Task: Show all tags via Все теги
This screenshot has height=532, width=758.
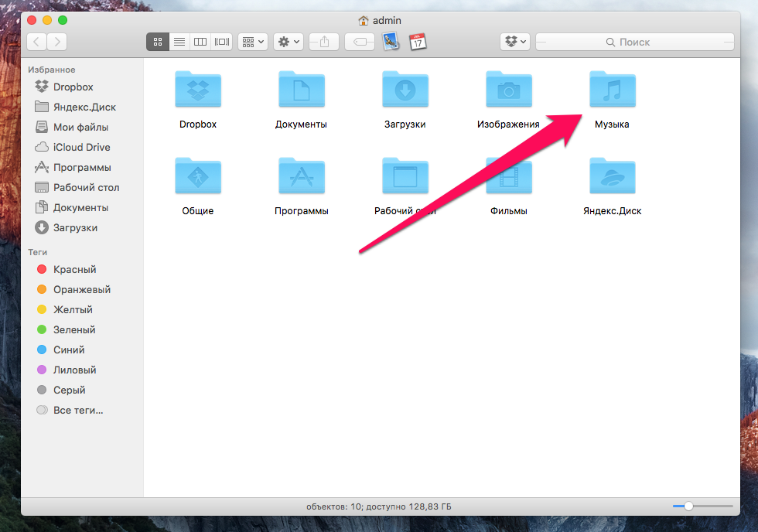Action: pyautogui.click(x=77, y=410)
